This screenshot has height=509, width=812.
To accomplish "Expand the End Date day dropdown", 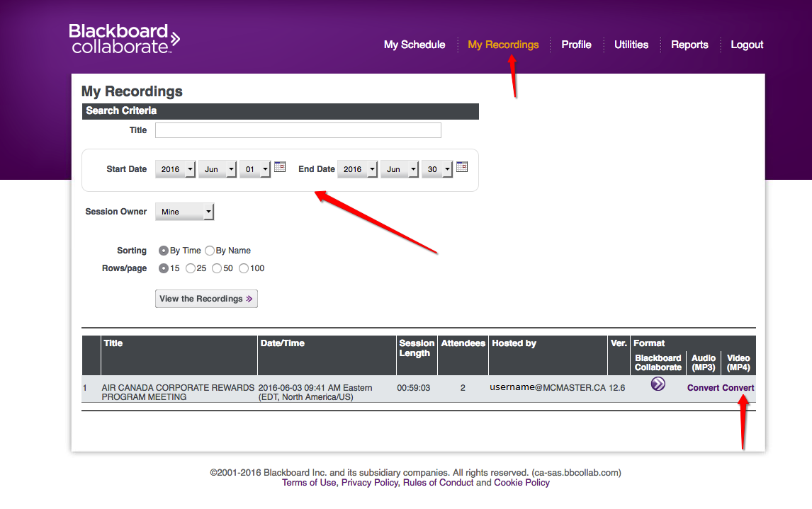I will point(436,170).
